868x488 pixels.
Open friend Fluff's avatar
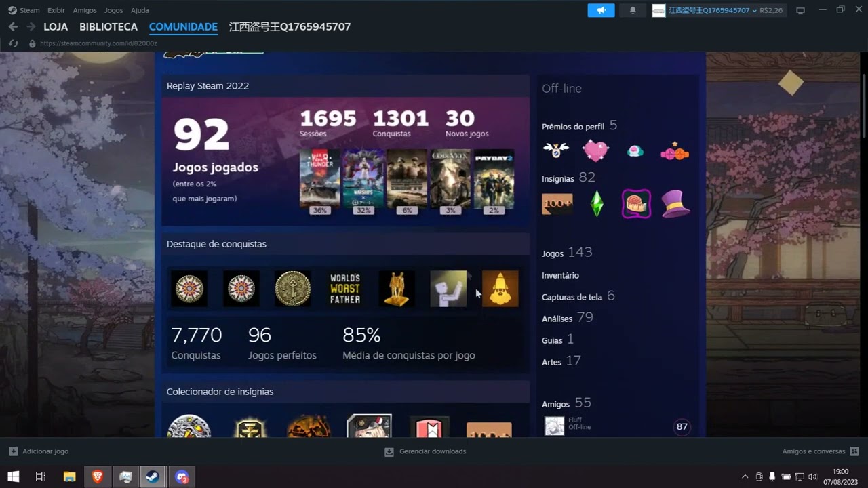point(555,426)
